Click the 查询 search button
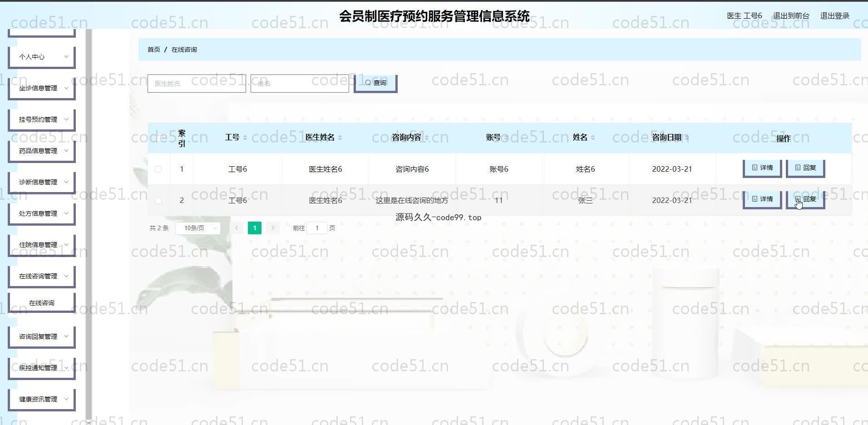This screenshot has width=868, height=425. tap(375, 83)
